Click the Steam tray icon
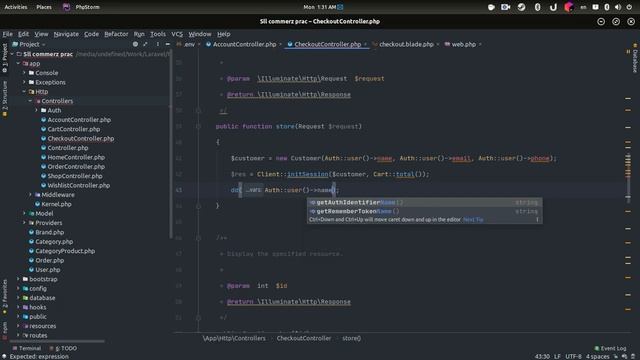Screen dimensions: 640x360 point(521,7)
